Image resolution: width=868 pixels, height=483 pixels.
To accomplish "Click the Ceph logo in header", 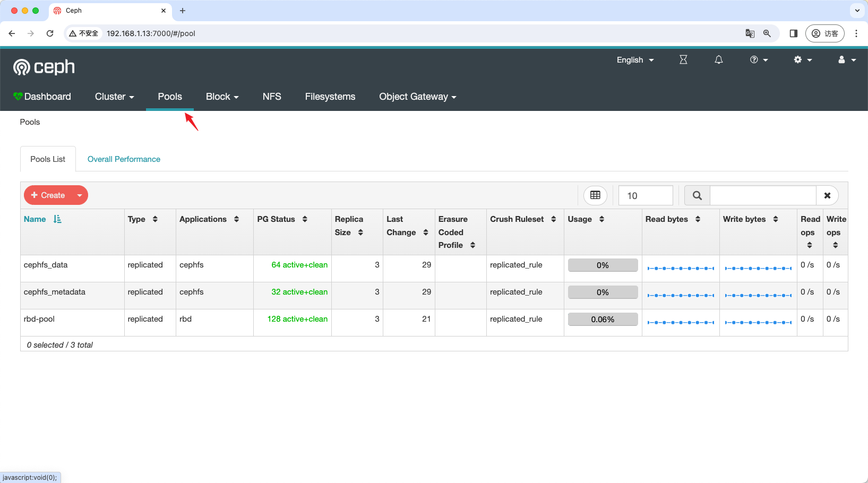I will [x=44, y=67].
